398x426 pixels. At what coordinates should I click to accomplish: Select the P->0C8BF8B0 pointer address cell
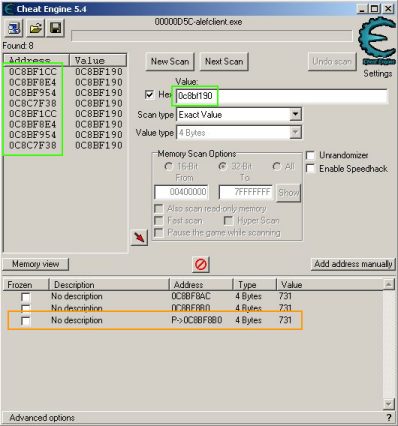pos(197,320)
